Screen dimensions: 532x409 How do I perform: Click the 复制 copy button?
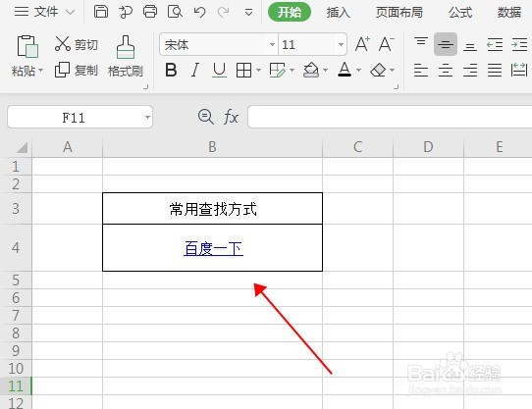[x=77, y=71]
